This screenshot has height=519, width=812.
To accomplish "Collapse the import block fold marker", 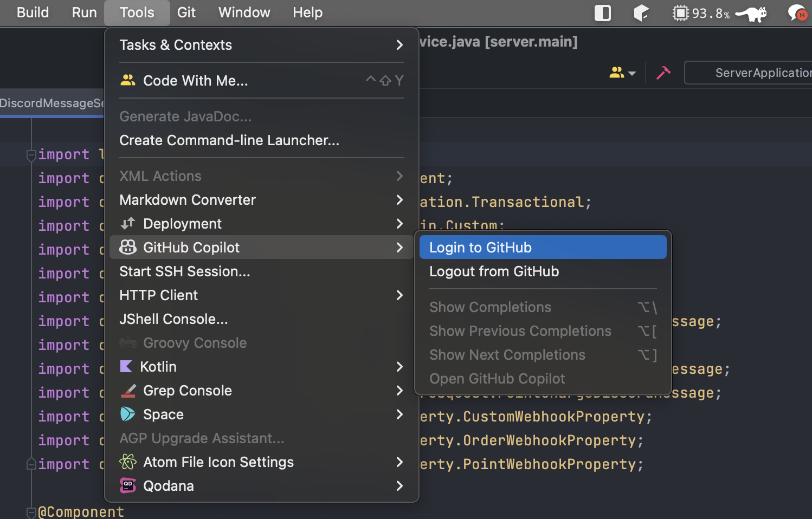I will pos(31,155).
